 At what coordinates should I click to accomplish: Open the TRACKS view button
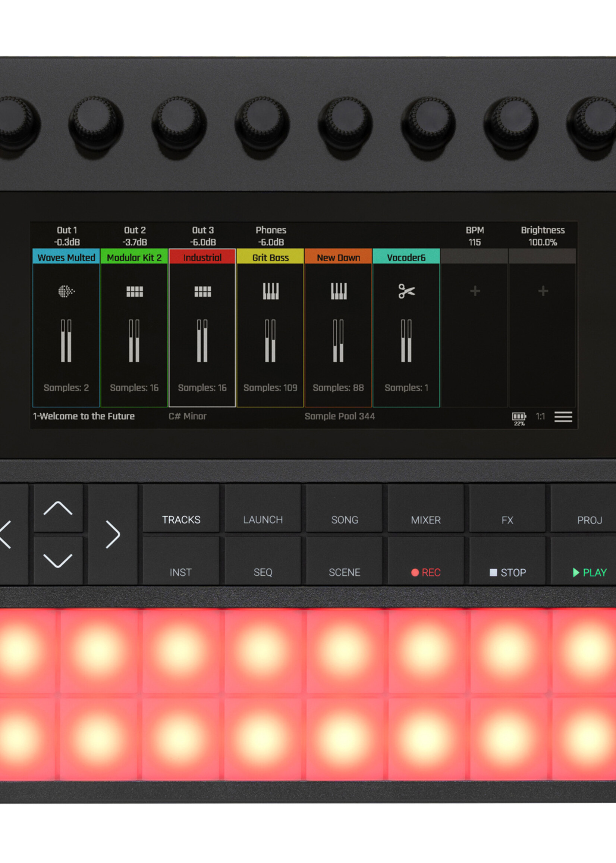pos(181,508)
